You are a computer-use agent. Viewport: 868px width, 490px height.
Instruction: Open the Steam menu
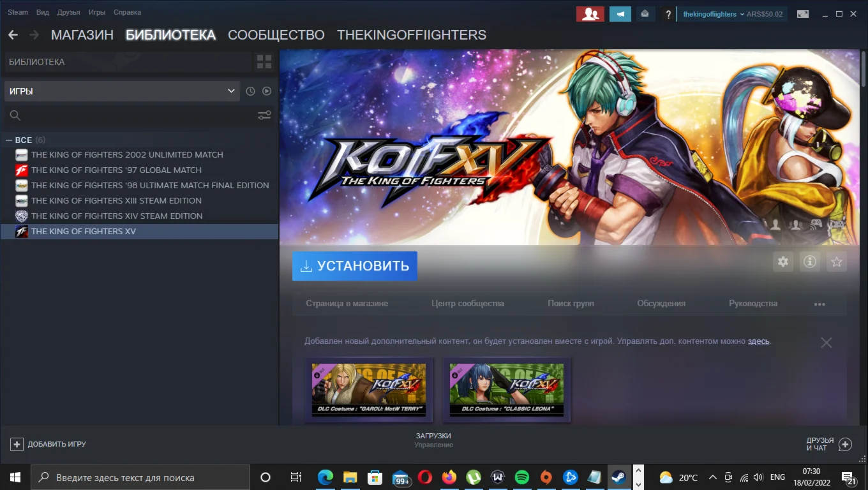(18, 12)
